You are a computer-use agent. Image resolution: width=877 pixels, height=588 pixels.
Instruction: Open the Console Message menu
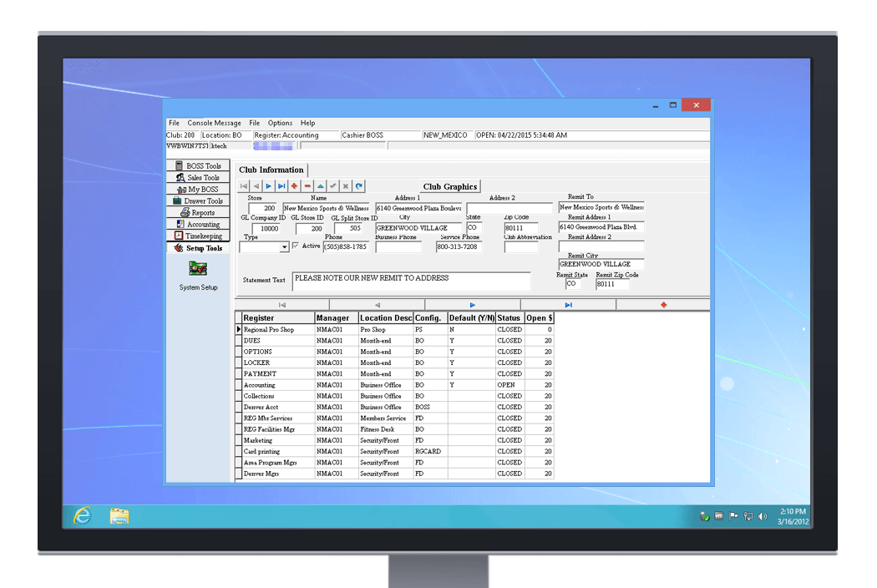point(214,123)
